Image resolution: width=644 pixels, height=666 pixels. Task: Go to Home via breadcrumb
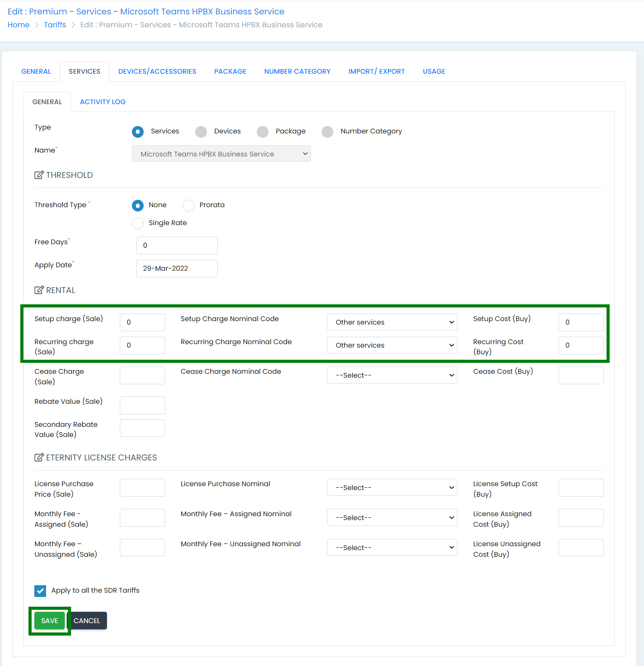pos(19,25)
